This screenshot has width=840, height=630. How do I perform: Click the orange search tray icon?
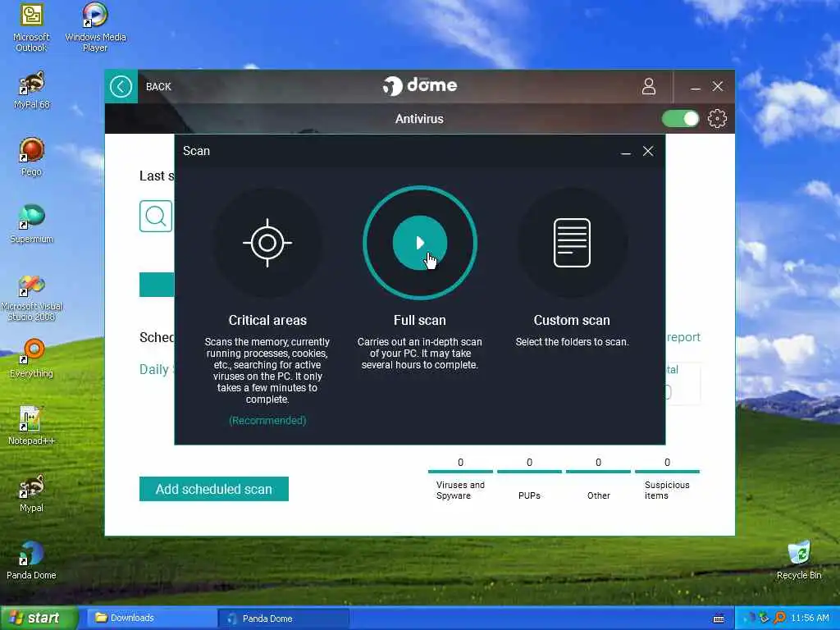[x=780, y=618]
